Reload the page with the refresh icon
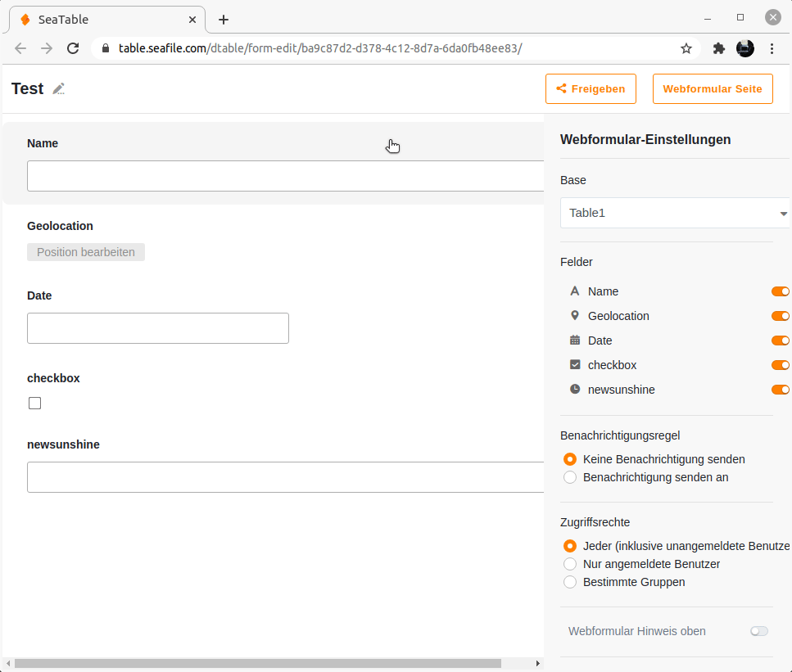The width and height of the screenshot is (792, 672). [73, 48]
